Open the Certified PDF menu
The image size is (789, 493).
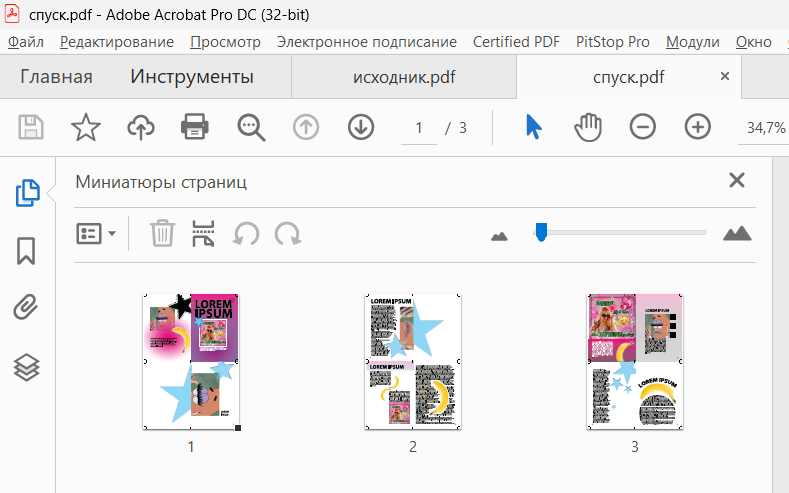516,42
